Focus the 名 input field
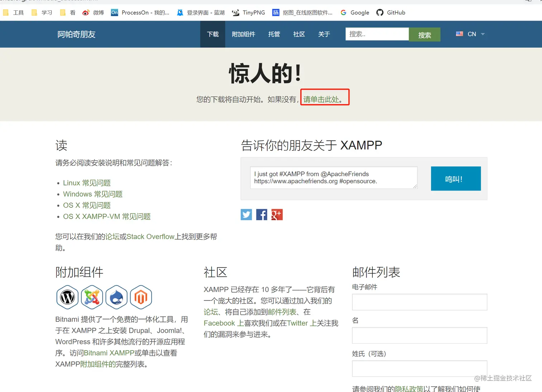This screenshot has height=392, width=542. click(x=419, y=335)
